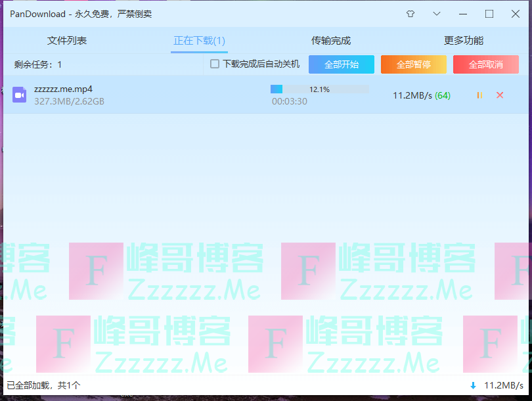The width and height of the screenshot is (532, 401).
Task: Pause the zzzzzz.me.mp4 download task
Action: click(478, 95)
